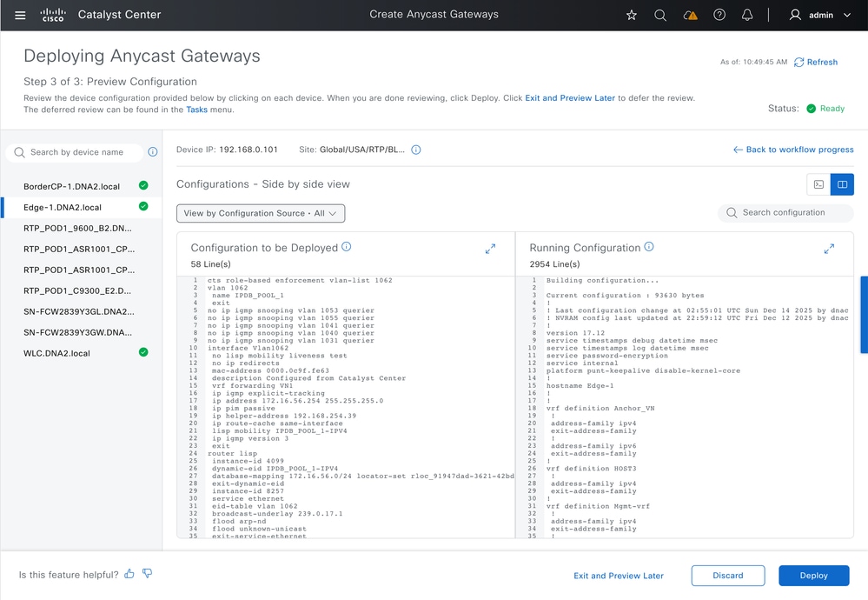The width and height of the screenshot is (868, 600).
Task: Click green check next to Edge-1.DNA2.local
Action: click(143, 206)
